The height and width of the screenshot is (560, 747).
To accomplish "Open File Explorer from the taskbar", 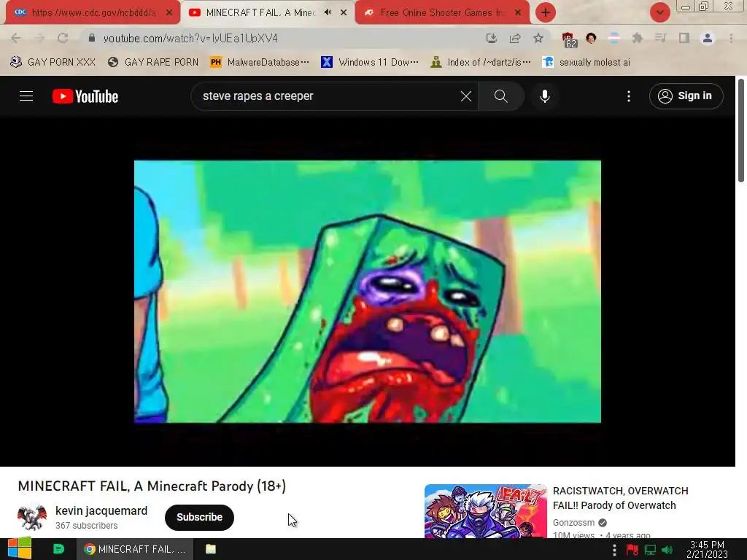I will coord(211,549).
